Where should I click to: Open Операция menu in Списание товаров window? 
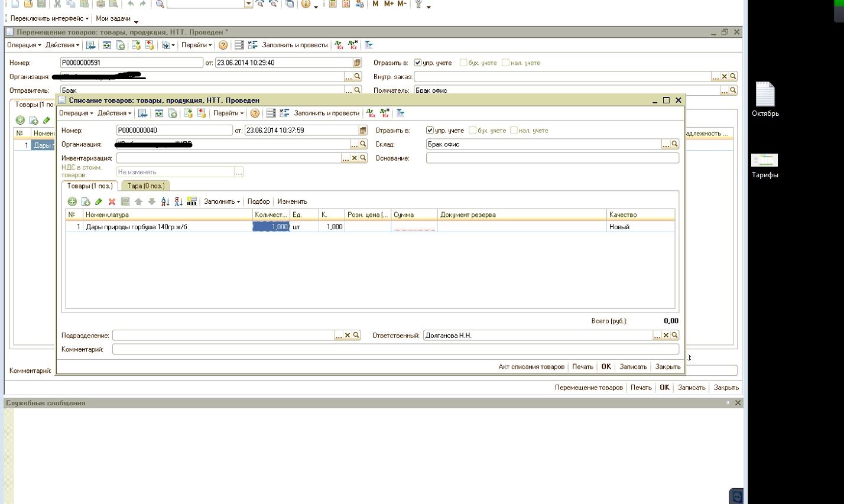76,113
